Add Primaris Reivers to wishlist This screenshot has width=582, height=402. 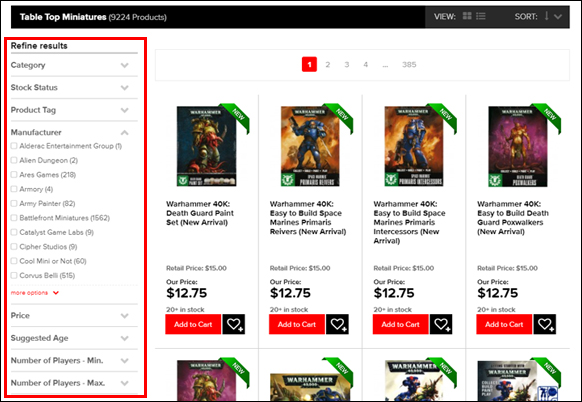click(337, 324)
